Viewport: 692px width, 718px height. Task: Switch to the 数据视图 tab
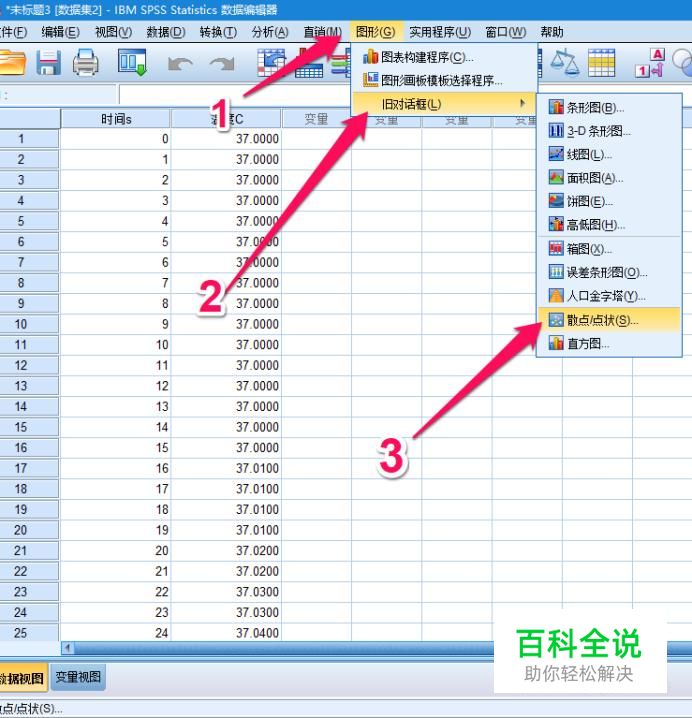(23, 677)
